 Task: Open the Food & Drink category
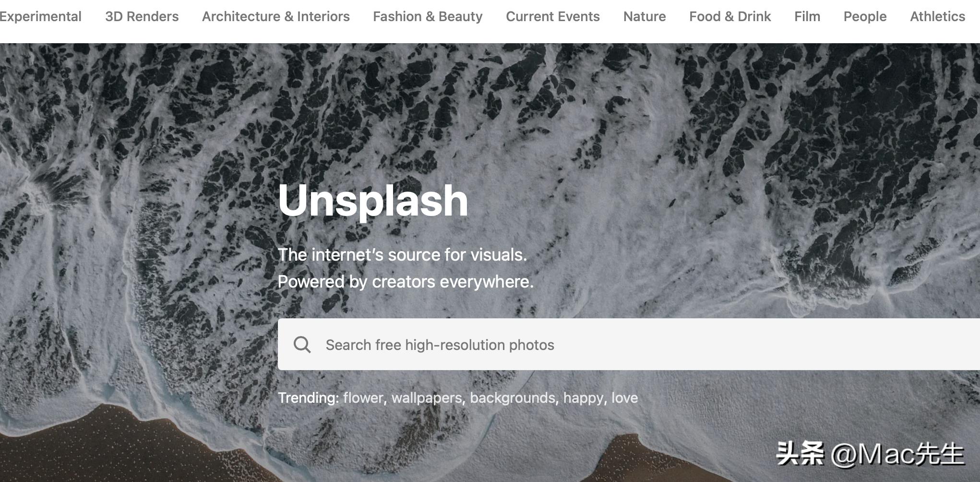730,16
